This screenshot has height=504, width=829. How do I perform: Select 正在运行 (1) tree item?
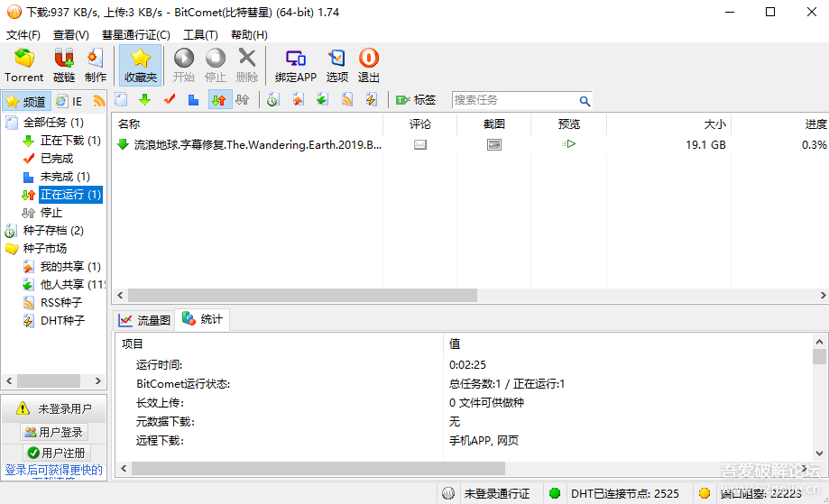tap(70, 195)
